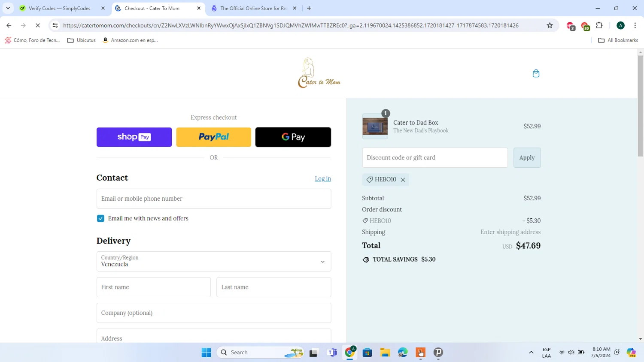The width and height of the screenshot is (644, 362).
Task: Open File Explorer from taskbar
Action: click(x=385, y=353)
